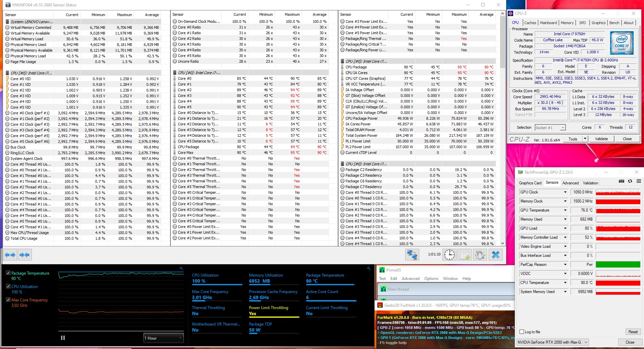Open the Mainboard tab in CPU-Z

[x=548, y=23]
